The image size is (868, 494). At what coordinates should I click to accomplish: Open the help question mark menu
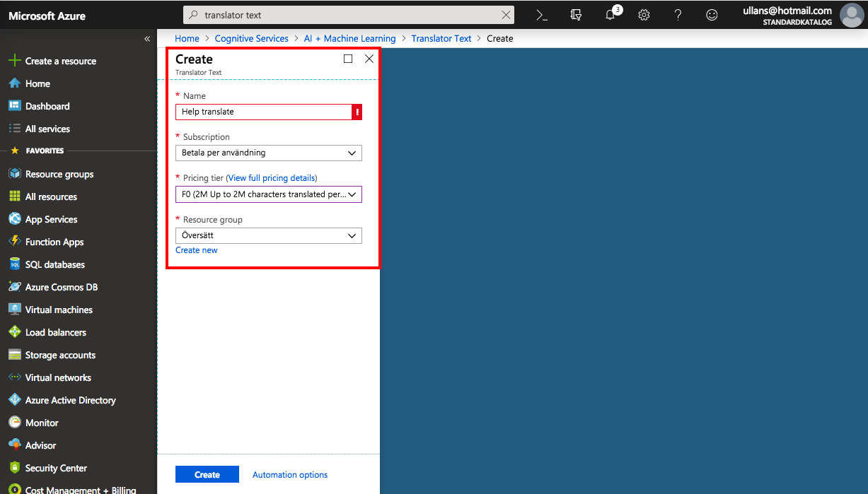(x=678, y=15)
